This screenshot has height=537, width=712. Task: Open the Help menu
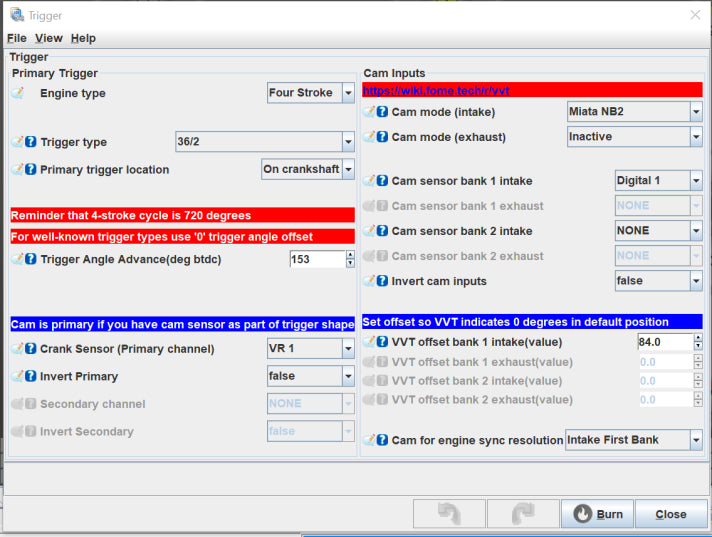click(83, 38)
